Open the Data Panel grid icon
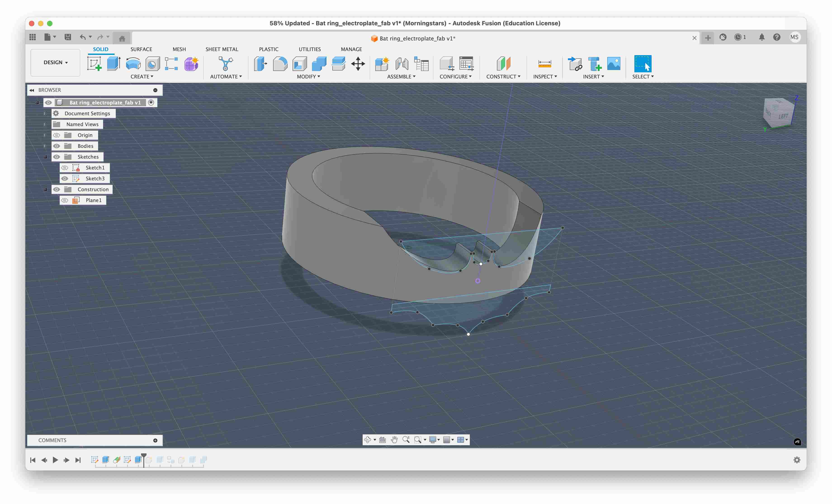Image resolution: width=832 pixels, height=504 pixels. [33, 37]
